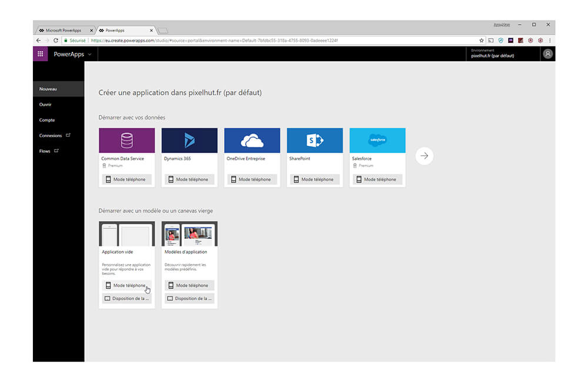This screenshot has width=588, height=382.
Task: Click the Premium label under Common Data Service
Action: 115,165
